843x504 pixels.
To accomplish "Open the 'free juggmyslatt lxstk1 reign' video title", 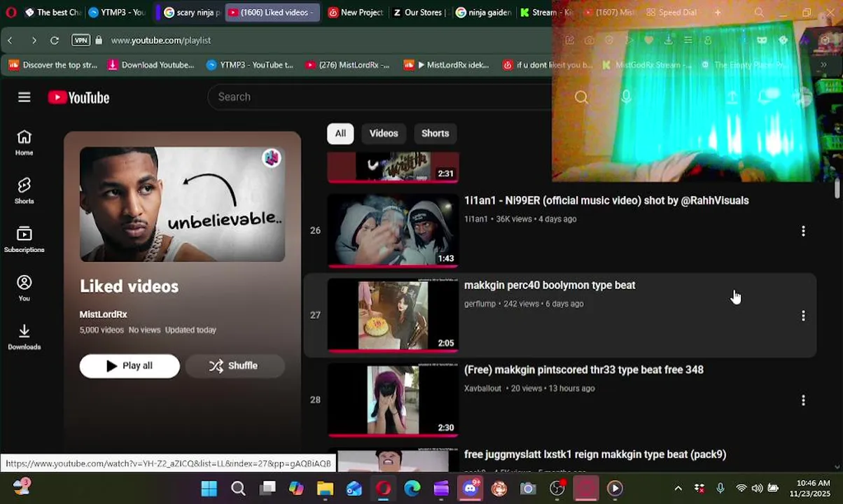I will point(594,455).
